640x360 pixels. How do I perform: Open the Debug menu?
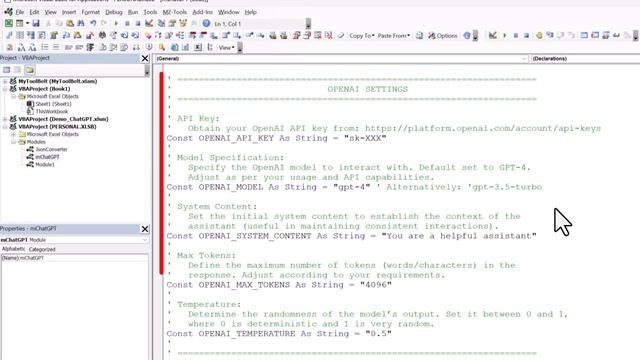[x=113, y=12]
